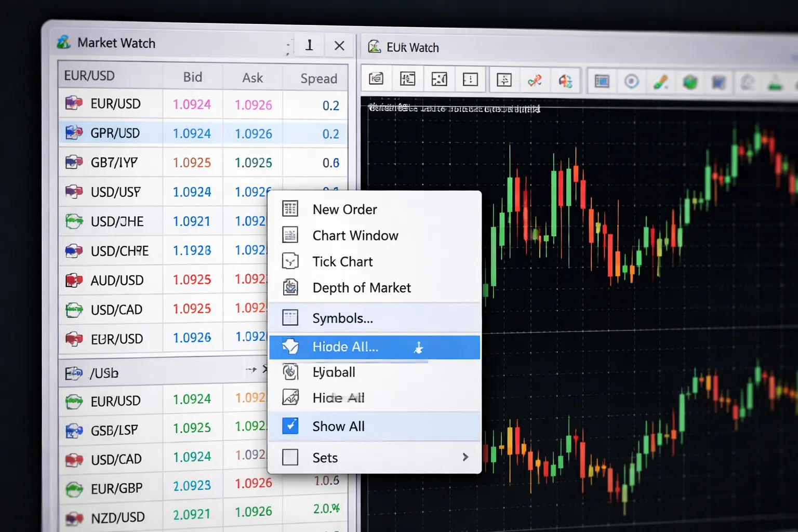Select the EUR/GBP symbol name
This screenshot has height=532, width=798.
(x=116, y=489)
